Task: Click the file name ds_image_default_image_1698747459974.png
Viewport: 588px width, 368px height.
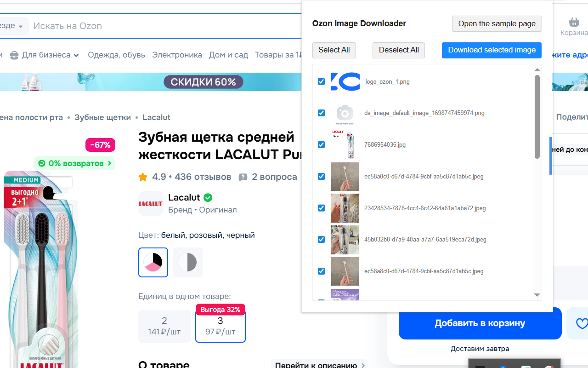Action: click(424, 113)
